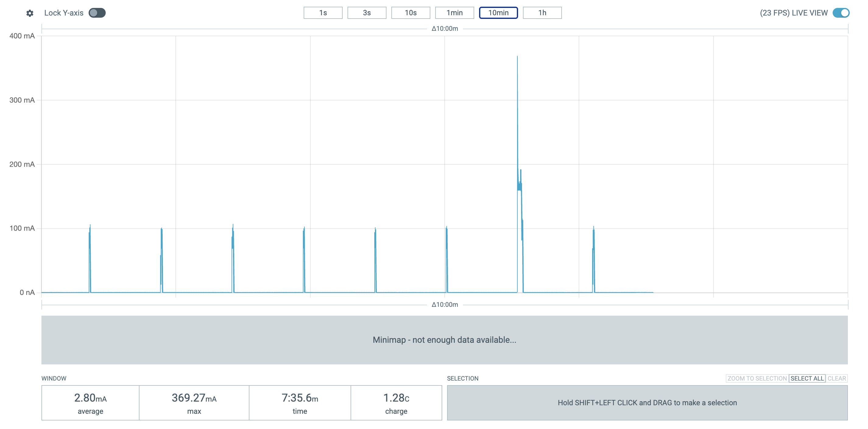Change view to 1h window
This screenshot has height=429, width=868.
tap(542, 13)
